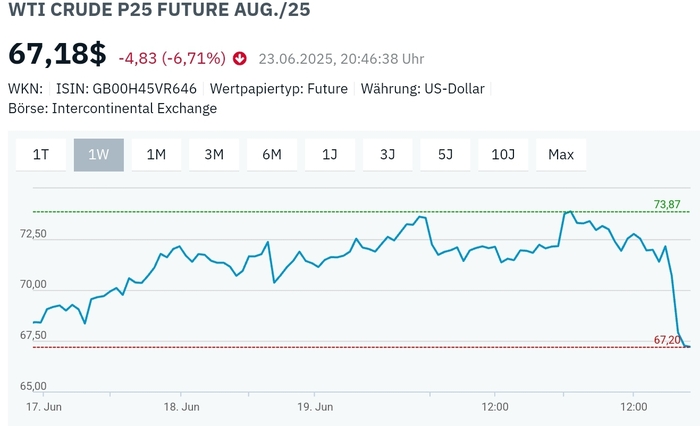Show the 1M chart period

point(156,154)
